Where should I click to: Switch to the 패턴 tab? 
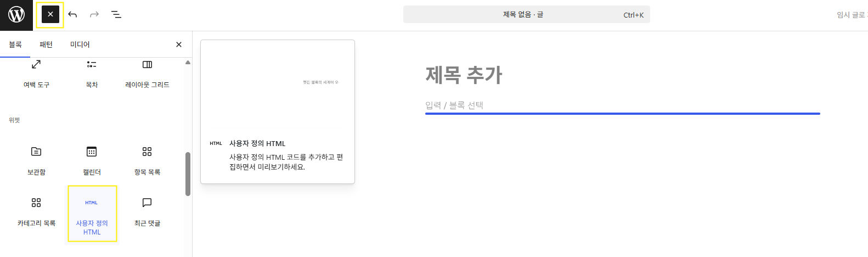click(46, 44)
